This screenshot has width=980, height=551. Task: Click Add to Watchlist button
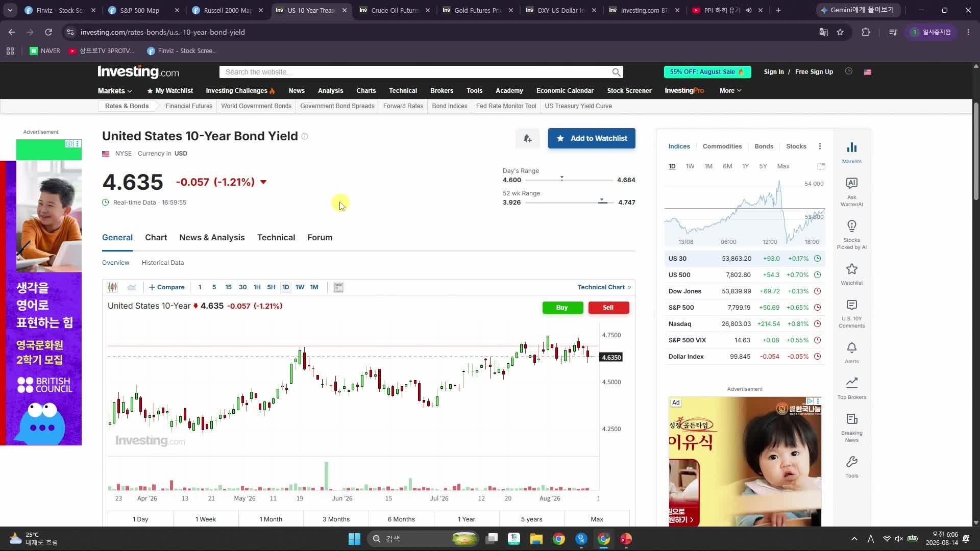pyautogui.click(x=592, y=138)
